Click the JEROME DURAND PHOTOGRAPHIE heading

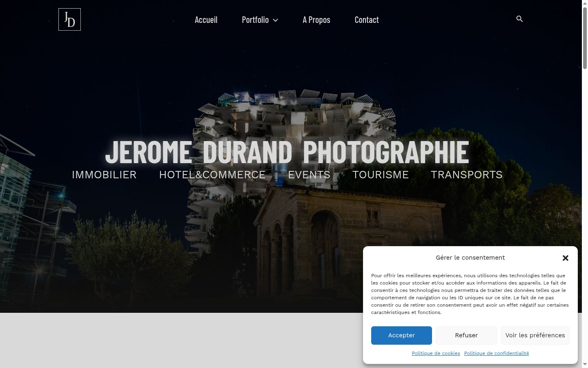coord(287,152)
